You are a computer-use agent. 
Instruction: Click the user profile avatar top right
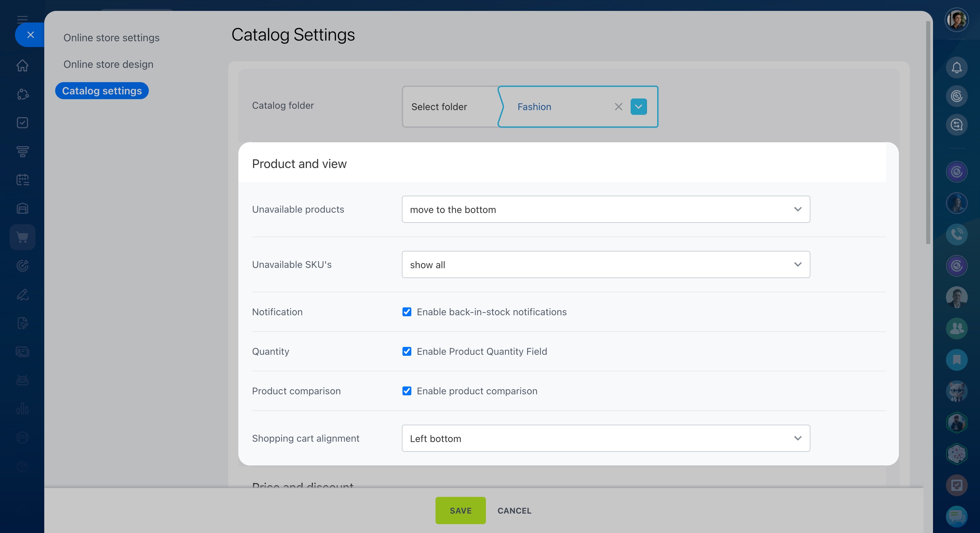click(x=957, y=20)
